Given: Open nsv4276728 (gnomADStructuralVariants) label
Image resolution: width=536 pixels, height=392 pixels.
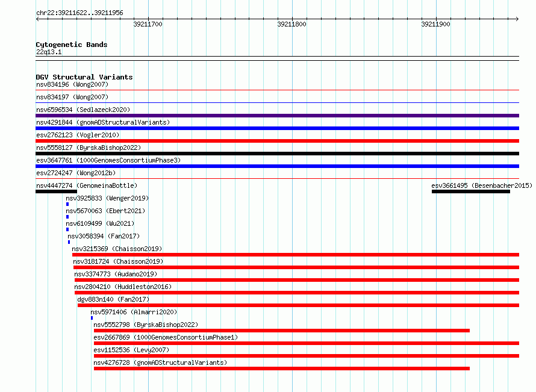Looking at the screenshot, I should click(x=160, y=362).
